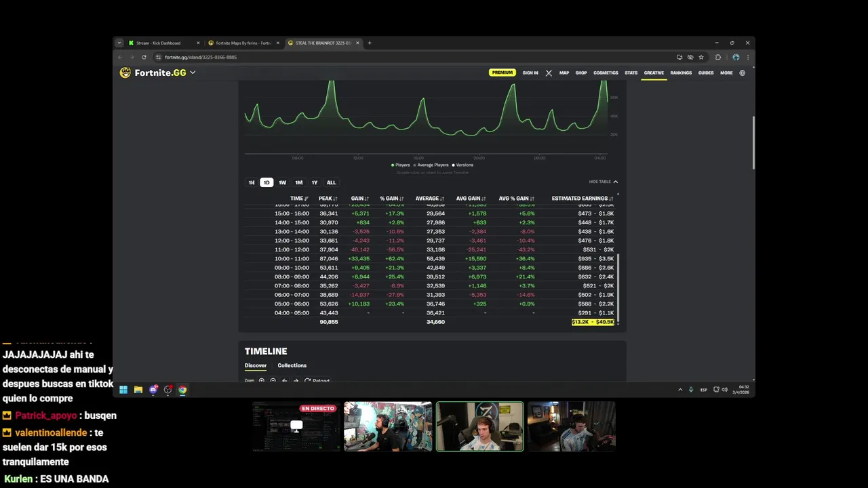This screenshot has height=488, width=868.
Task: Open the STATS menu item
Action: coord(631,73)
